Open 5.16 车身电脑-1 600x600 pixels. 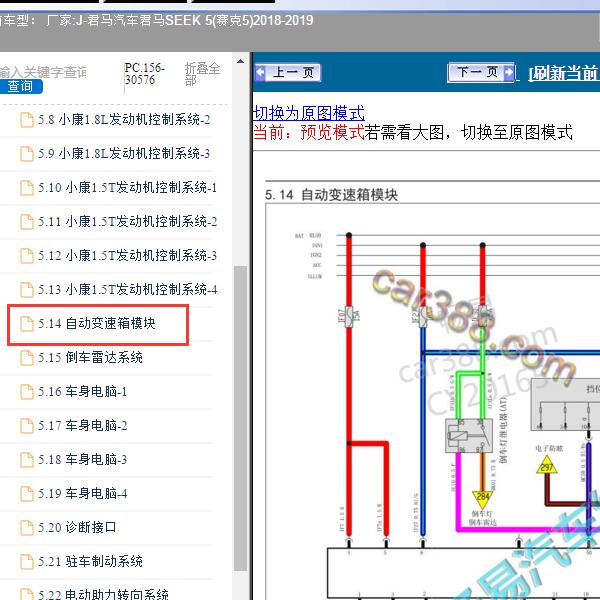82,391
